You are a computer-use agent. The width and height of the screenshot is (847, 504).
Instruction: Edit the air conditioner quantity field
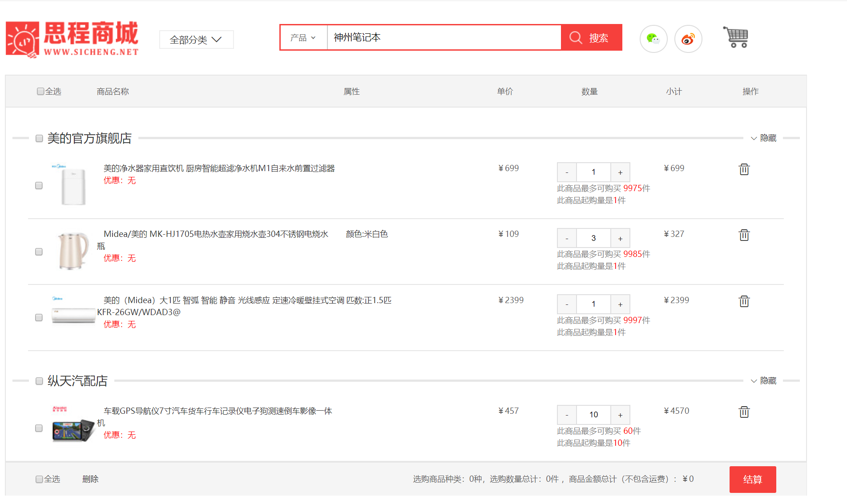point(593,304)
